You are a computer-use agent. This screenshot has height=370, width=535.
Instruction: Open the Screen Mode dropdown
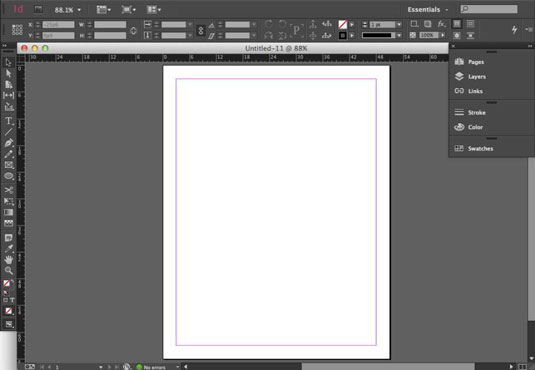coord(129,10)
